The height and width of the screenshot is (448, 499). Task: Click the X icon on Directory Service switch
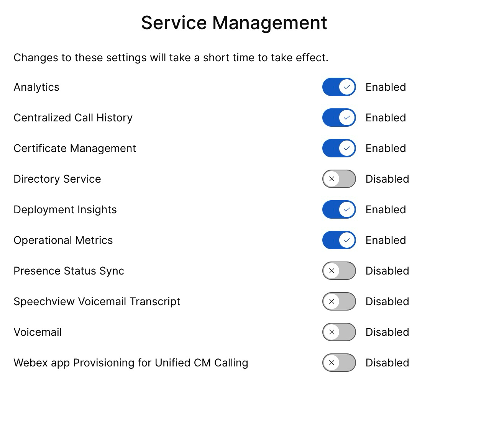click(x=332, y=179)
